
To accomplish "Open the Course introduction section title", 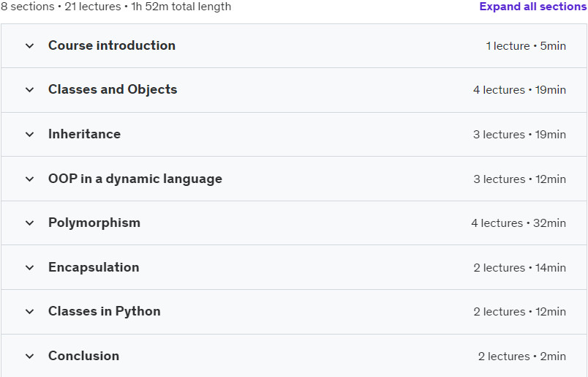I will pos(112,45).
